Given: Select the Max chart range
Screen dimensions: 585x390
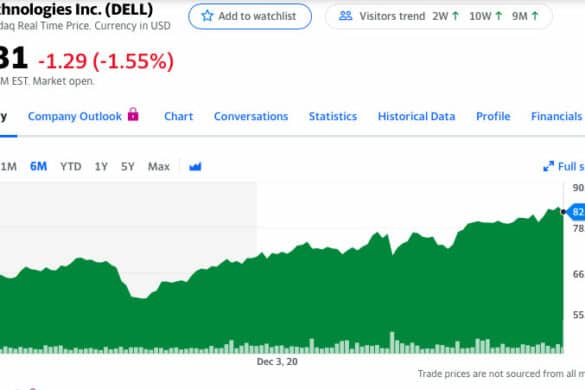Looking at the screenshot, I should coord(159,166).
